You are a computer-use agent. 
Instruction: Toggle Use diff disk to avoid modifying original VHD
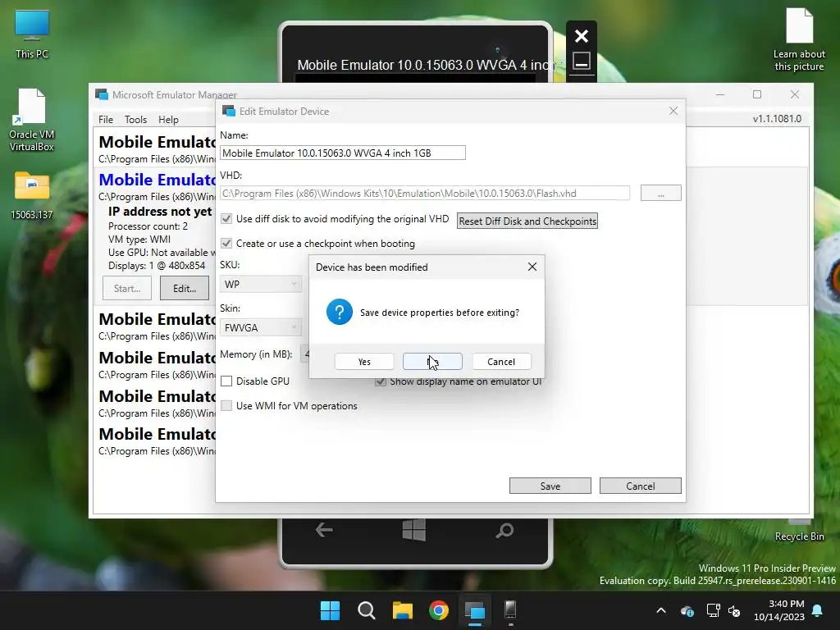click(x=226, y=218)
